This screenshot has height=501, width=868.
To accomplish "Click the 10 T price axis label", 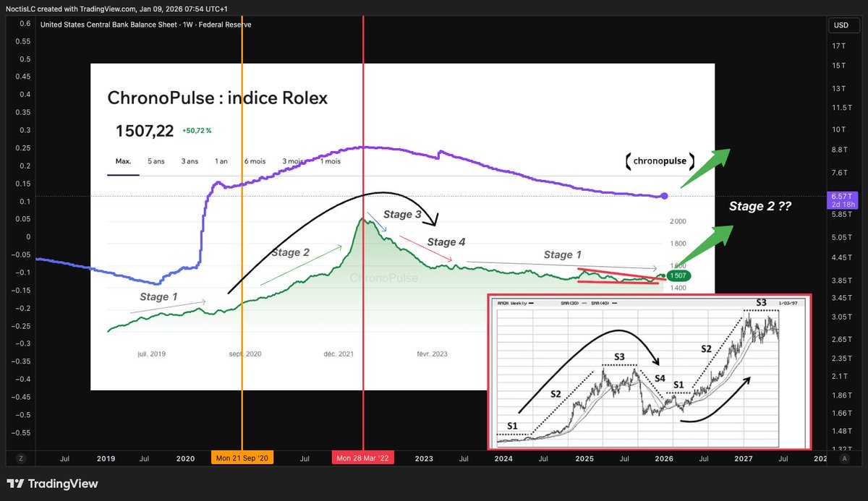I will tap(839, 129).
